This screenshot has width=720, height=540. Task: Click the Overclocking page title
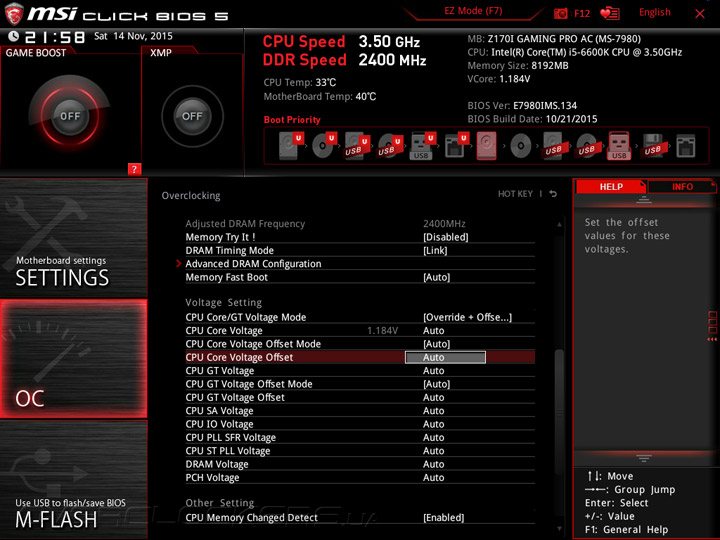pyautogui.click(x=191, y=196)
